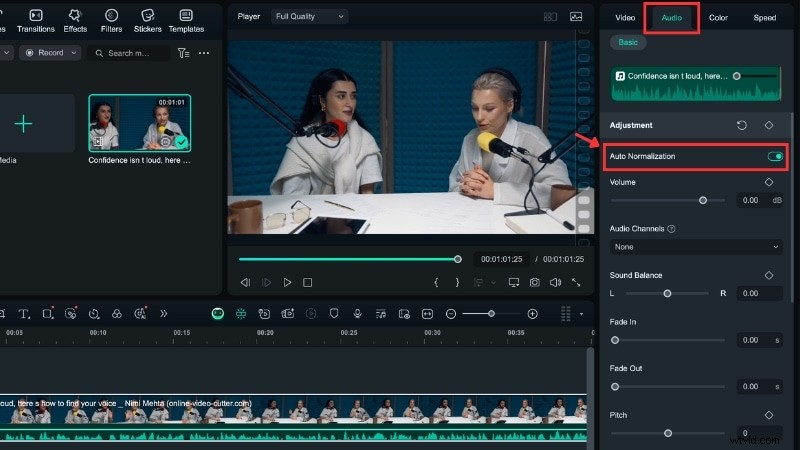Click the plus import media tile
Viewport: 800px width, 450px height.
coord(23,123)
